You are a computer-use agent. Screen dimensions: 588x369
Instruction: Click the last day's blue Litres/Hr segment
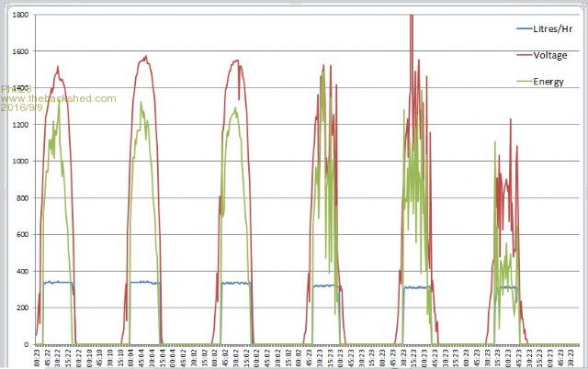(x=507, y=287)
